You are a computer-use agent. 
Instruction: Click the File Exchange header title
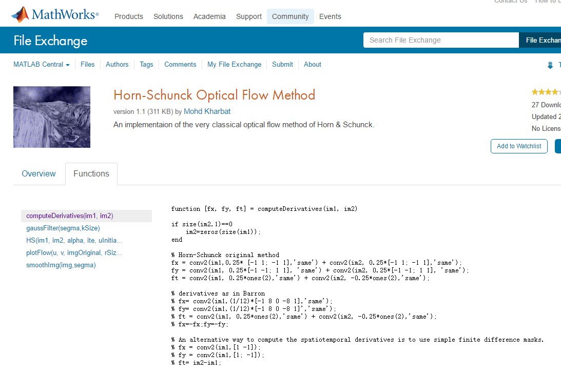coord(50,41)
